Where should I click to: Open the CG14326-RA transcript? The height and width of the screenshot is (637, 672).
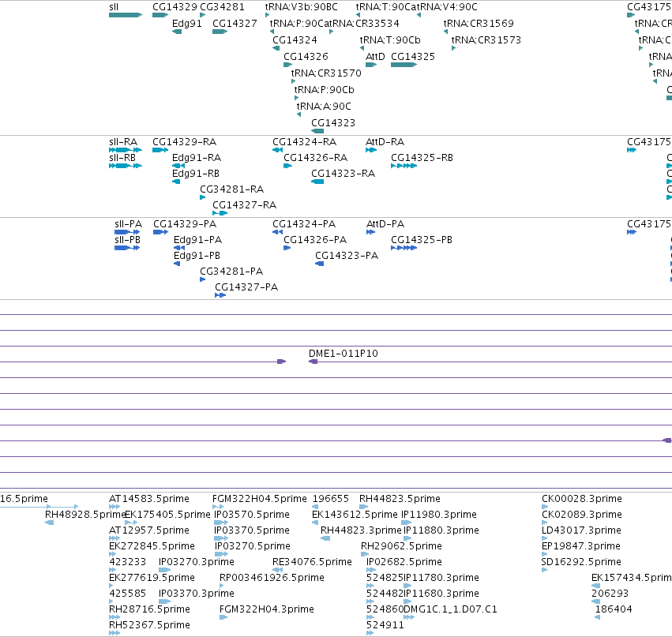pyautogui.click(x=287, y=166)
